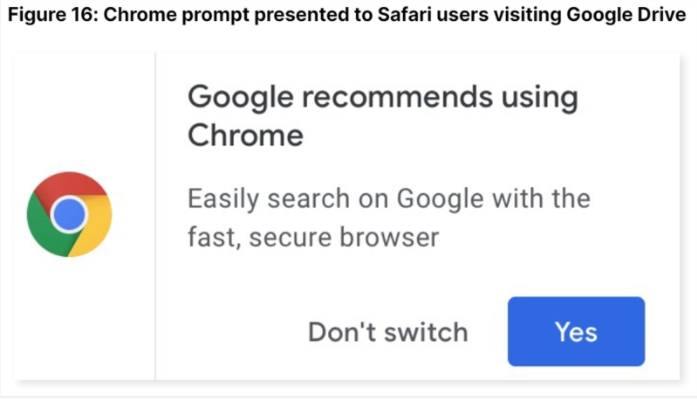
Task: Click the 'Figure 16:' caption label
Action: [x=53, y=15]
